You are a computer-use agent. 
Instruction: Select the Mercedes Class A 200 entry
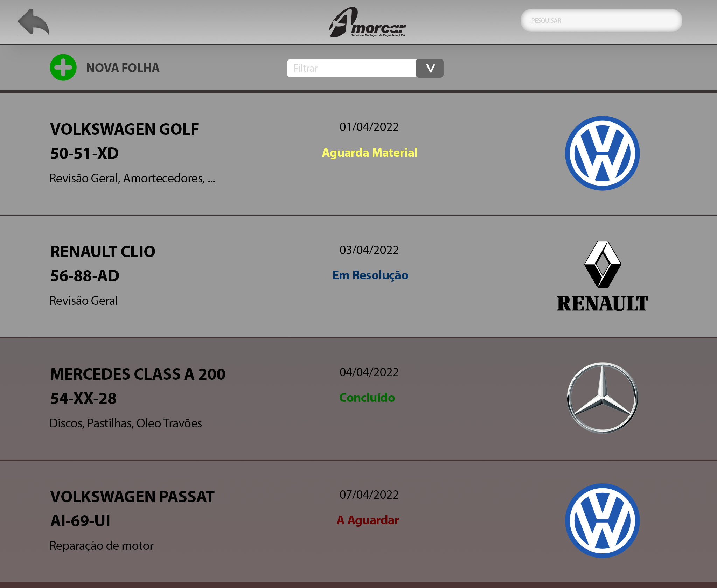358,399
